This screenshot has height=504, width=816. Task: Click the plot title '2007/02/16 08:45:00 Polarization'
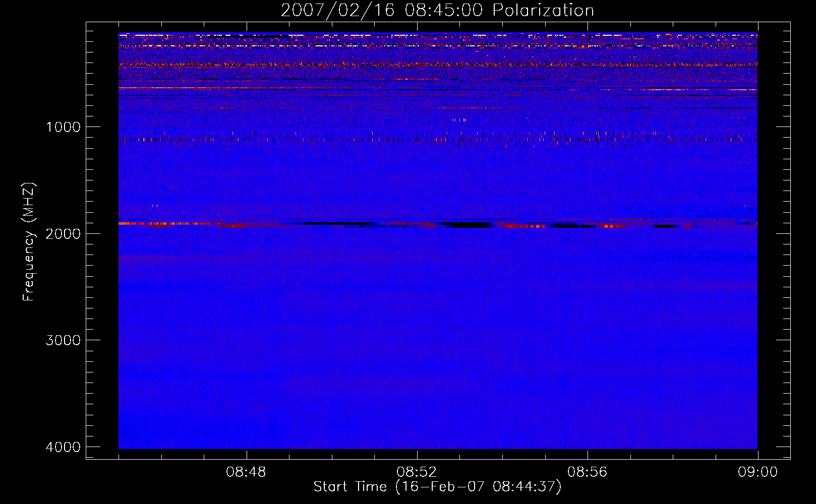point(437,11)
